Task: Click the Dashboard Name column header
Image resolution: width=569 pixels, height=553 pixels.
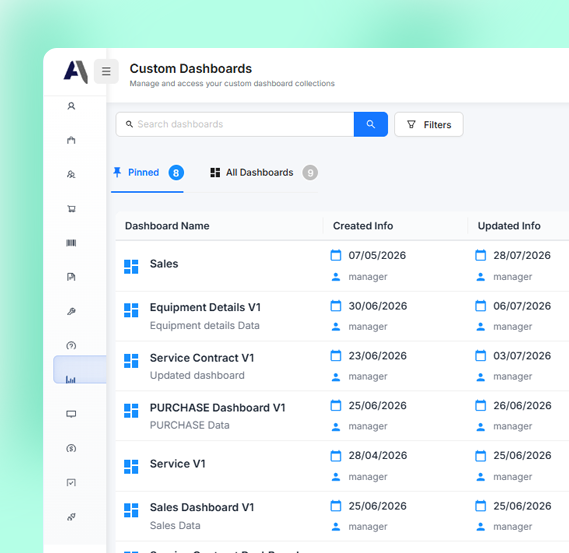Action: 167,226
